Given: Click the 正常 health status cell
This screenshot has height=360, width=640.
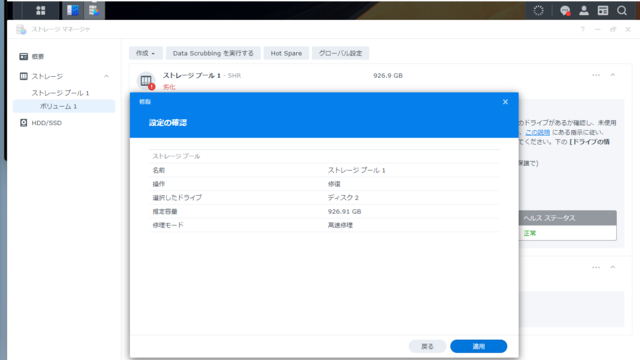Looking at the screenshot, I should coord(567,233).
